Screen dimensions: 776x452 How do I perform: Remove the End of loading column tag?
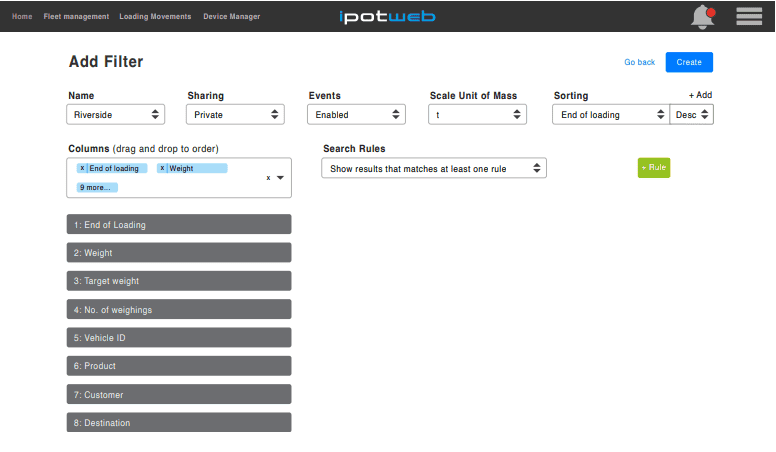82,168
